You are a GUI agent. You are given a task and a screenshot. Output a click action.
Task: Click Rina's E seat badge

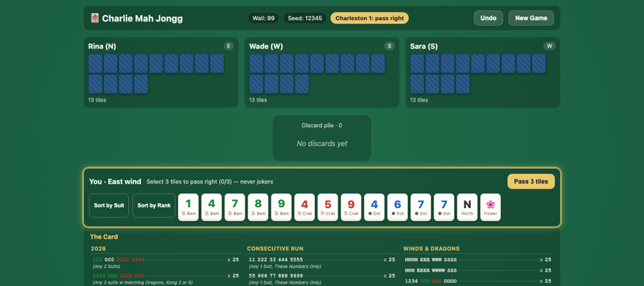[229, 46]
